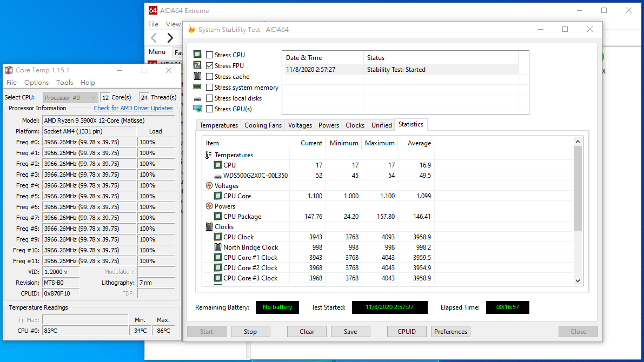Screen dimensions: 644x362
Task: Switch to the Voltages tab
Action: tap(300, 125)
